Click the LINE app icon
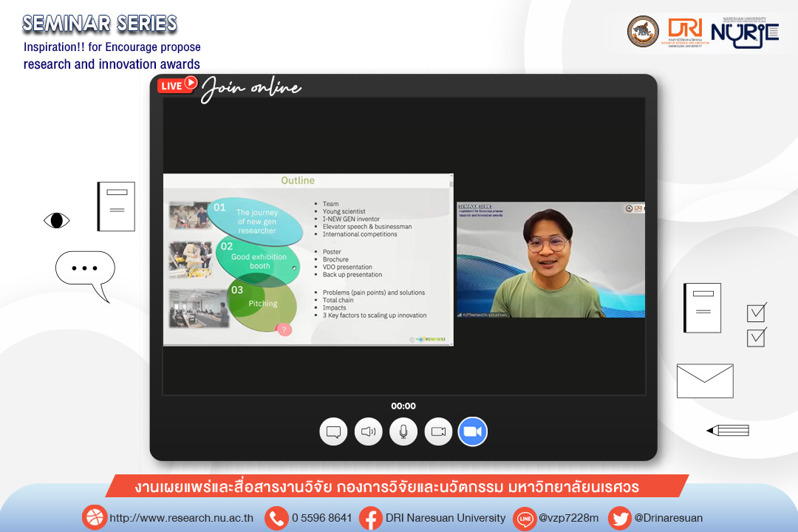The height and width of the screenshot is (532, 798). (x=525, y=519)
